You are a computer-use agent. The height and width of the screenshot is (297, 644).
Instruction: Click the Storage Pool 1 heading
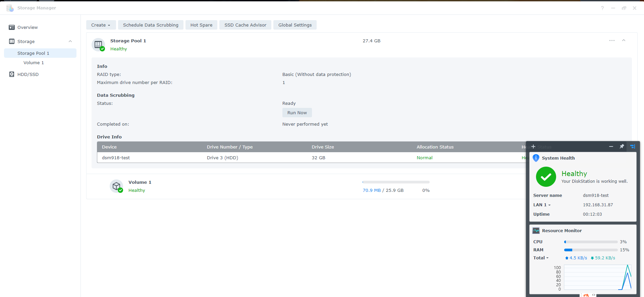coord(128,41)
